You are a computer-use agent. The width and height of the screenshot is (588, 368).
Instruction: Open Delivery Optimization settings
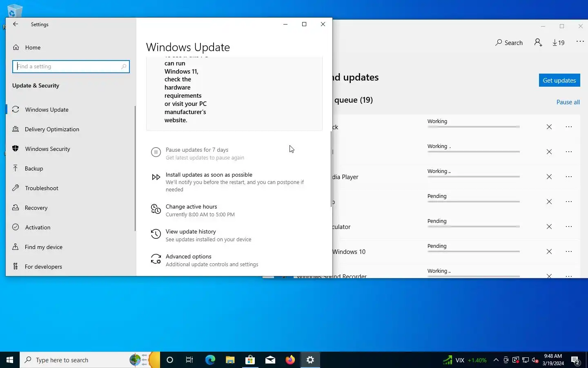(x=71, y=129)
